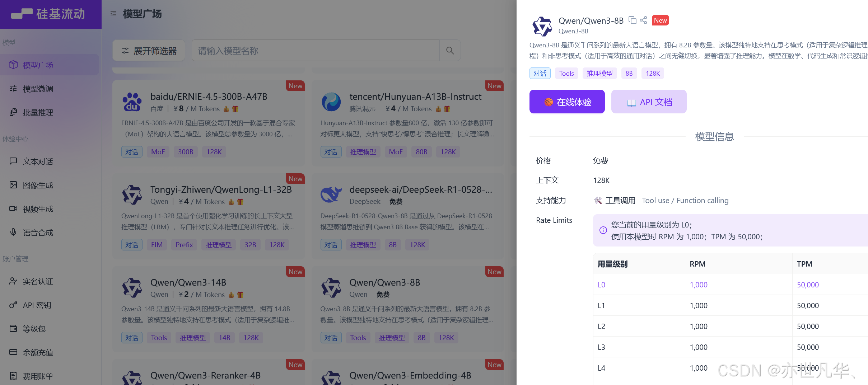The height and width of the screenshot is (385, 868).
Task: Select 图像生成 in the sidebar
Action: 50,185
